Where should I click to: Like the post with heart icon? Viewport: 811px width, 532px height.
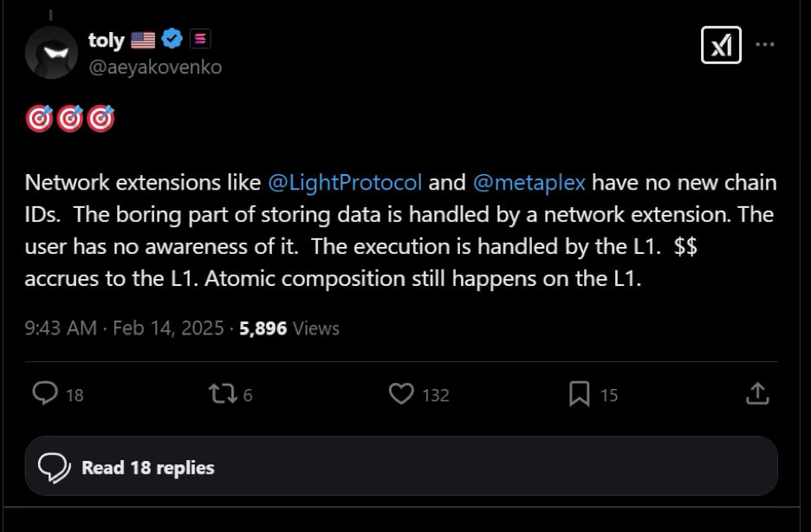(x=401, y=394)
